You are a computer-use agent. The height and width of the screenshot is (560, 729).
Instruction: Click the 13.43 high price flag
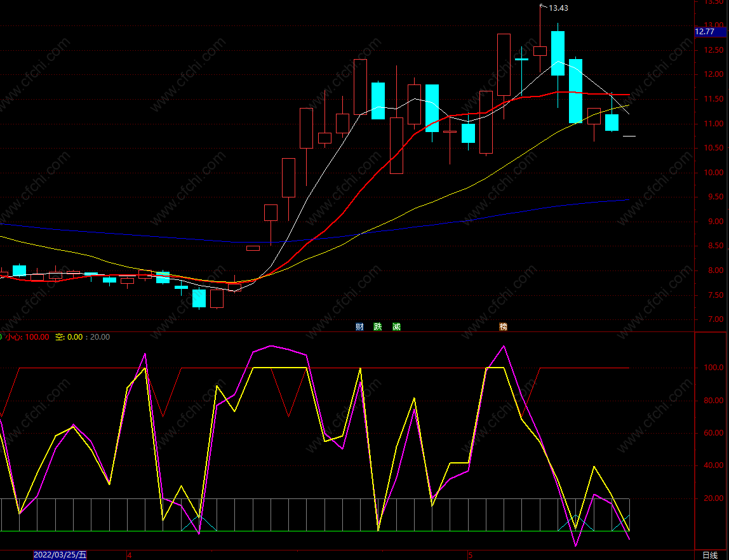click(558, 8)
